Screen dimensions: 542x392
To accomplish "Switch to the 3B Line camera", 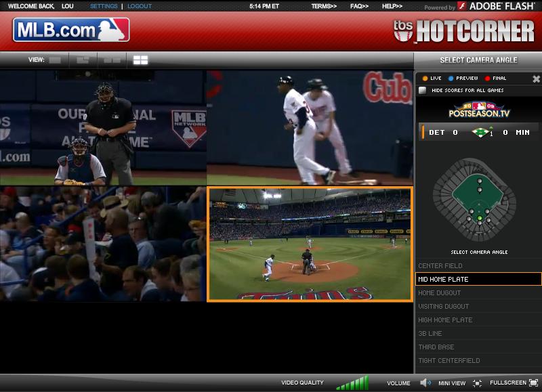I will click(x=478, y=333).
